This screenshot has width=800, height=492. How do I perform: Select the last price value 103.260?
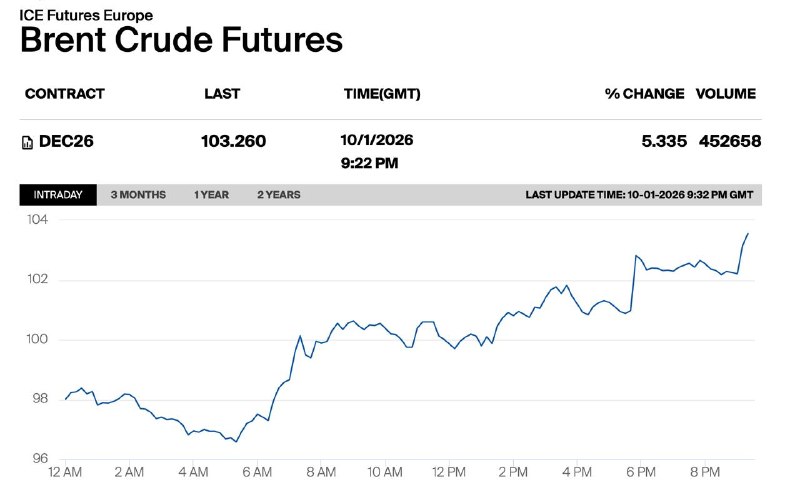(x=234, y=141)
